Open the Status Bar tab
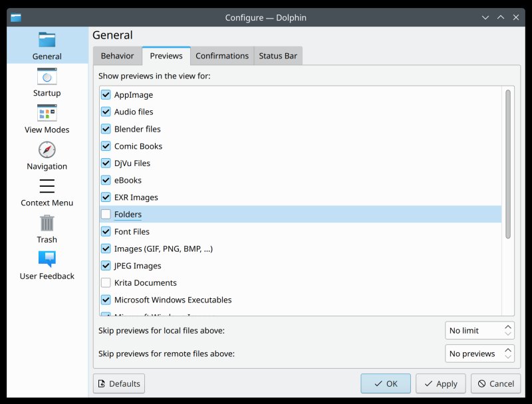The image size is (532, 404). click(278, 56)
